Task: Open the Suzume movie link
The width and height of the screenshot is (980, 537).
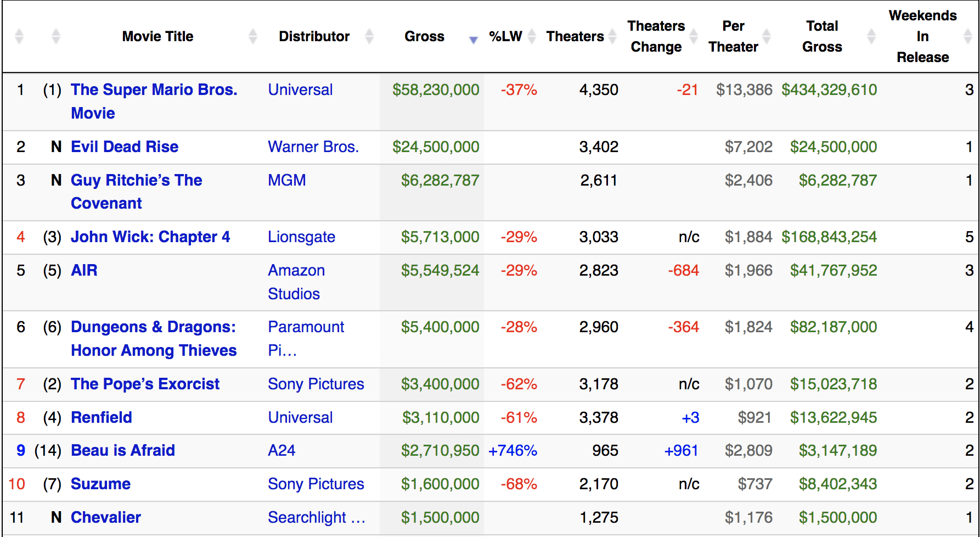Action: point(101,484)
